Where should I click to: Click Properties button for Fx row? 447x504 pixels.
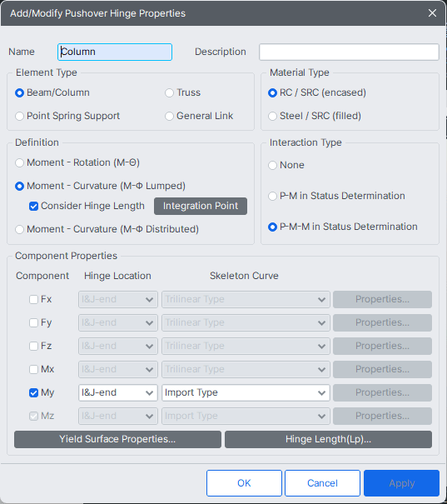382,300
